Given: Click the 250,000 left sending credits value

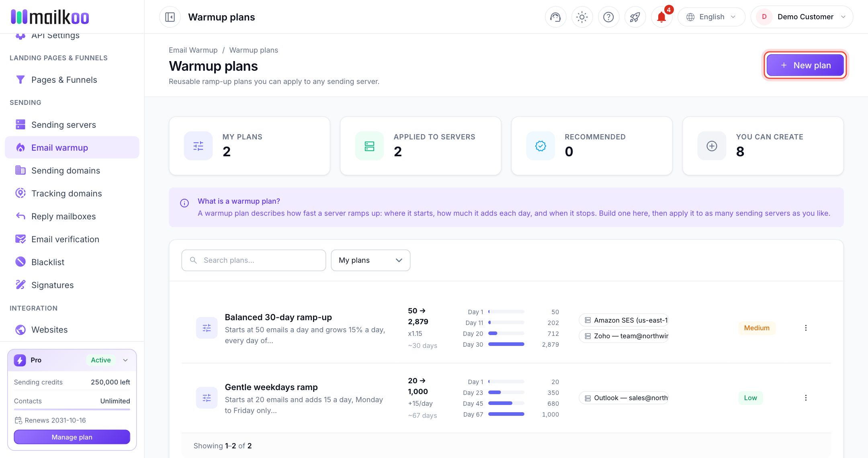Looking at the screenshot, I should 111,382.
